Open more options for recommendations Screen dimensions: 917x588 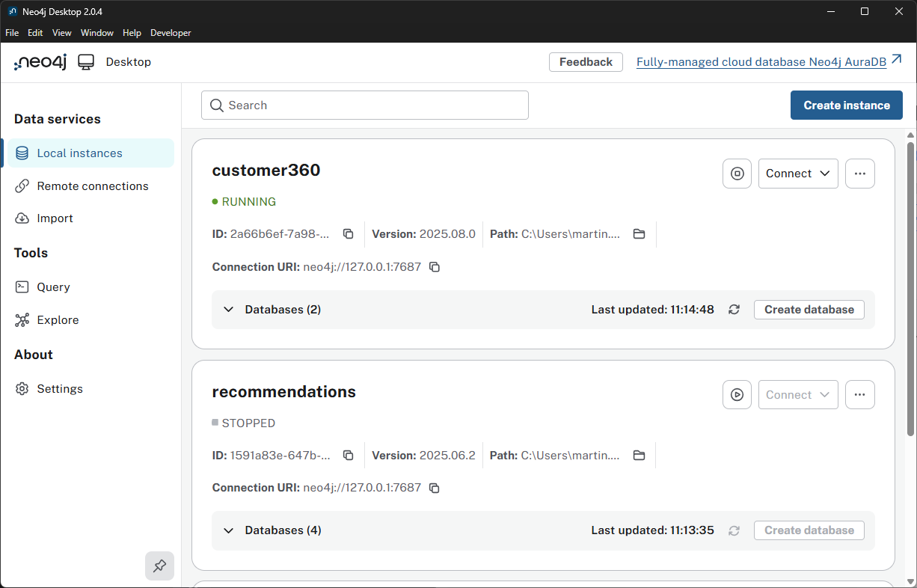pos(859,395)
